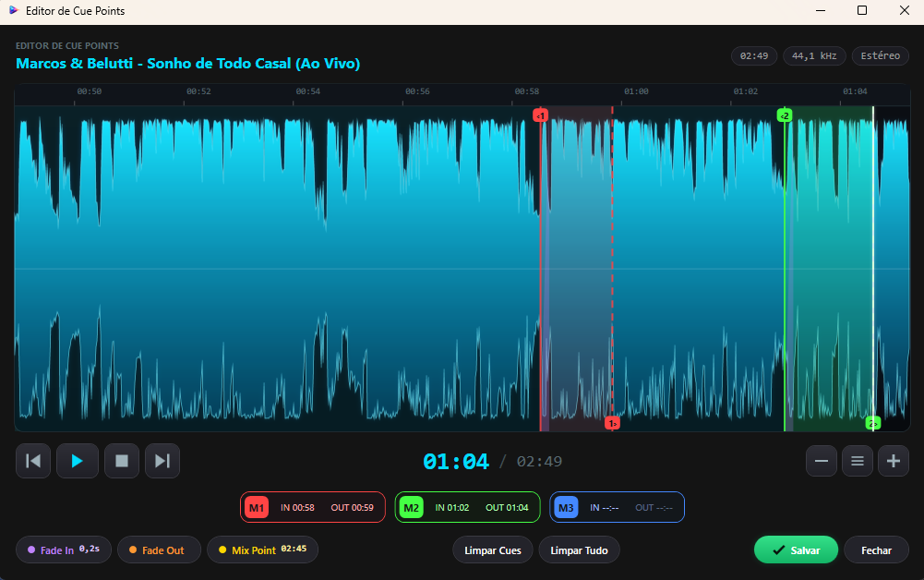
Task: Zoom out the waveform with minus button
Action: click(822, 461)
